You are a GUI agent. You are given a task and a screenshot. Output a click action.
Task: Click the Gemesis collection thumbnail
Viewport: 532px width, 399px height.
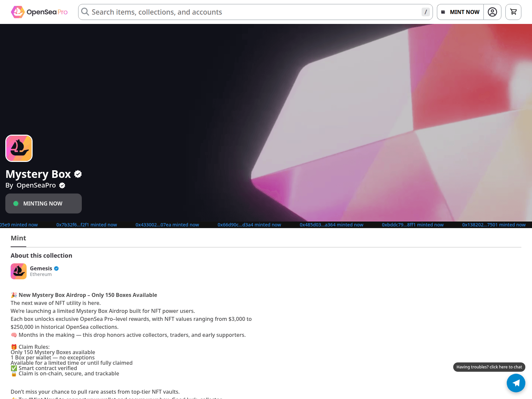pyautogui.click(x=19, y=271)
